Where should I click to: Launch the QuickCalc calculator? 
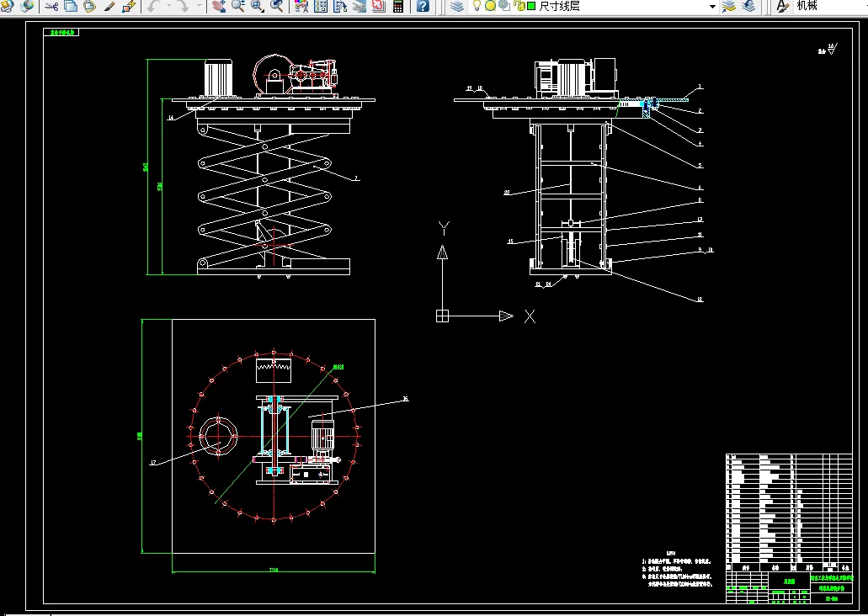pyautogui.click(x=398, y=6)
